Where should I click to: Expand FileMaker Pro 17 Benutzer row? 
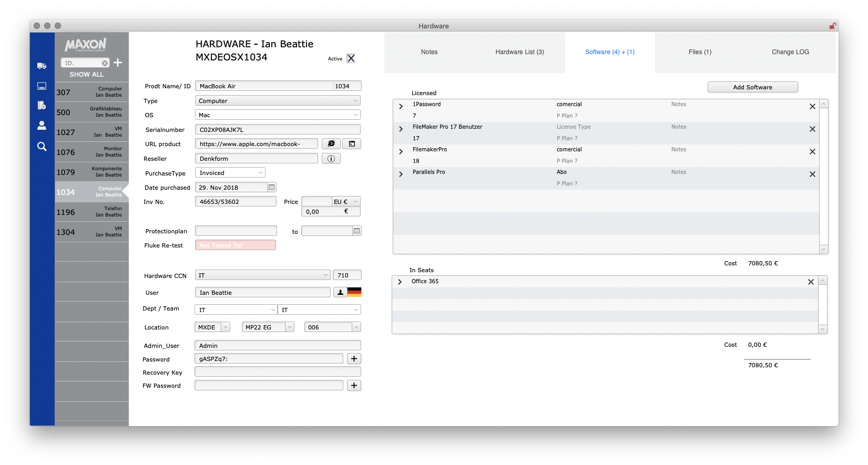(401, 129)
